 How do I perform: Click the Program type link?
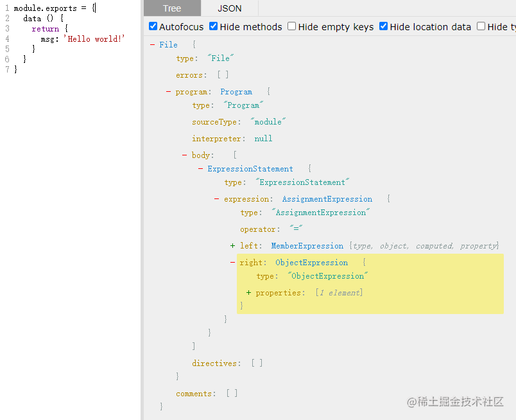click(x=236, y=92)
